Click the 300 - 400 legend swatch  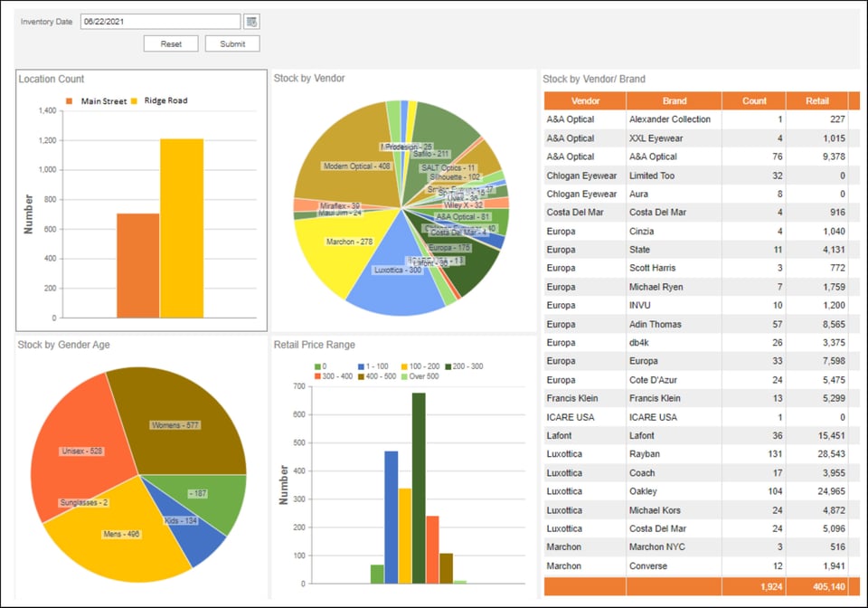pos(317,376)
